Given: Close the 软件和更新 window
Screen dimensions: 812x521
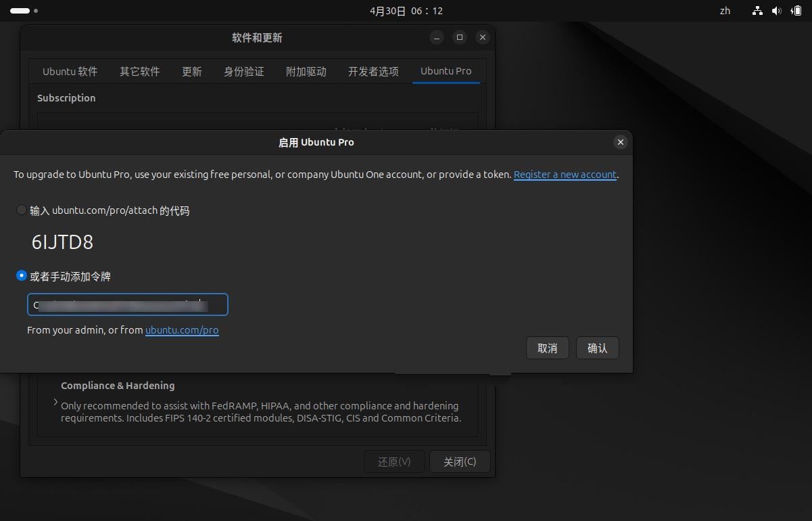Looking at the screenshot, I should click(482, 38).
